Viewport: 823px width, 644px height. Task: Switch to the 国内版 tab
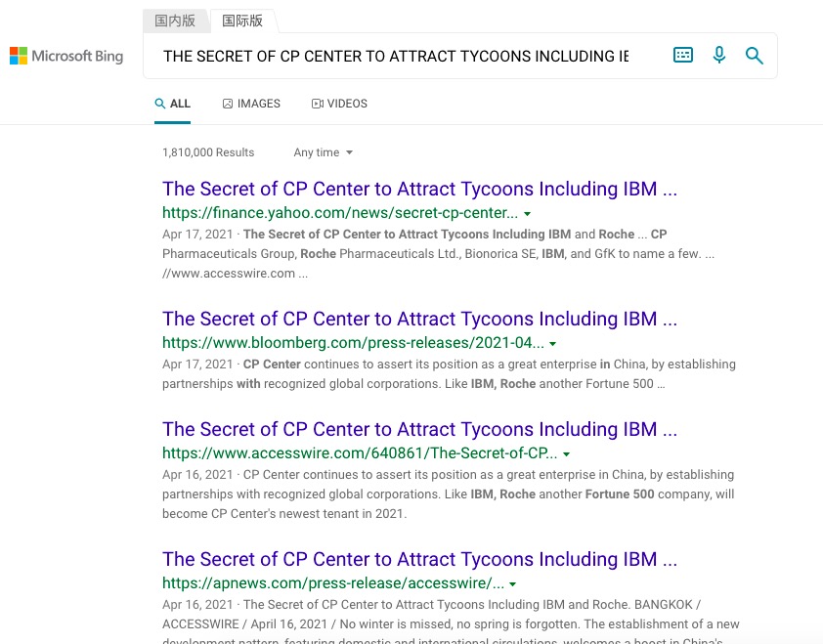[x=175, y=21]
